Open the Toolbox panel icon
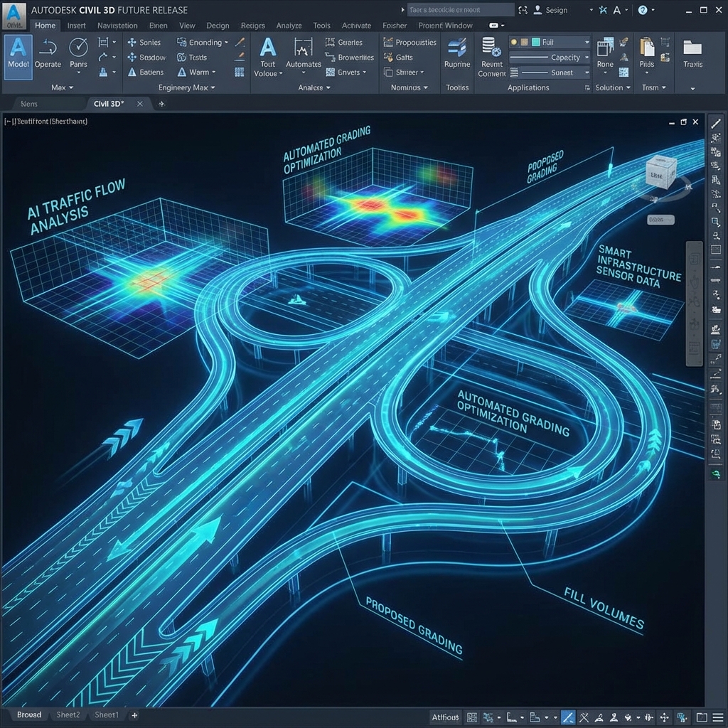The image size is (728, 728). click(457, 87)
